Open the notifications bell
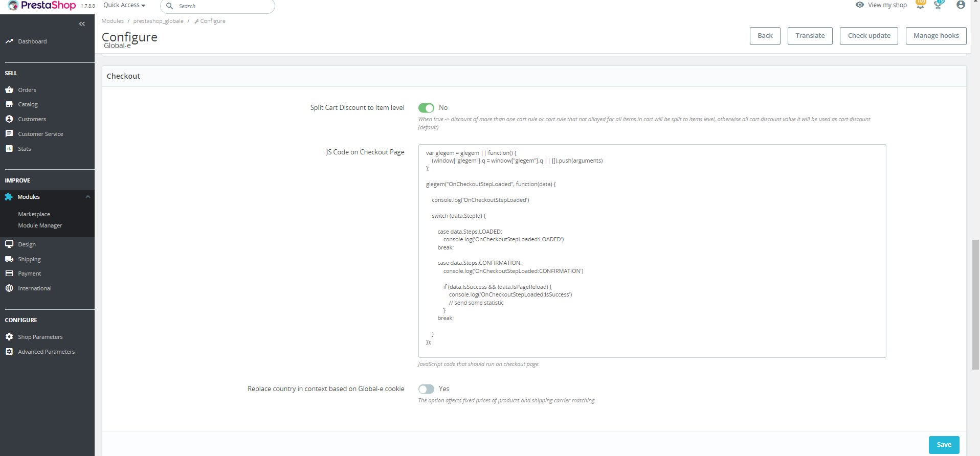Viewport: 980px width, 456px height. coord(920,5)
